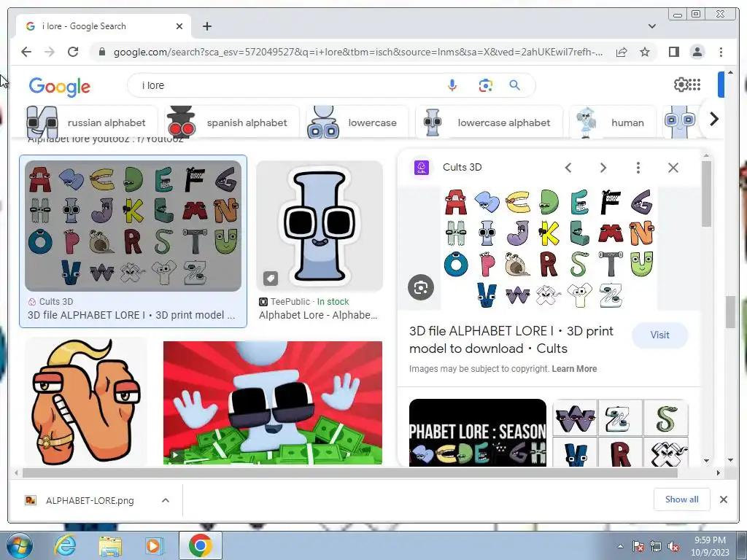Click the voice search microphone icon
The width and height of the screenshot is (747, 560).
tap(452, 85)
